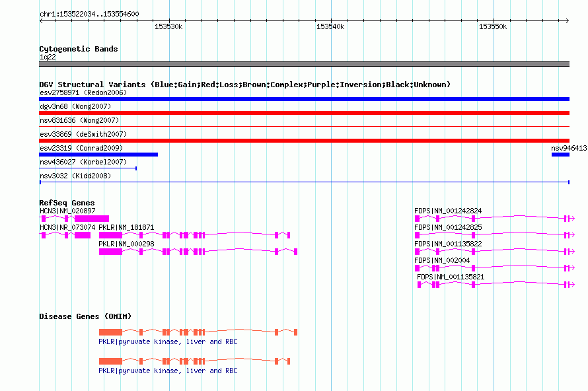Select the FDPS NM_001242825 gene glyph
Viewport: 588px width, 391px height.
[x=495, y=235]
